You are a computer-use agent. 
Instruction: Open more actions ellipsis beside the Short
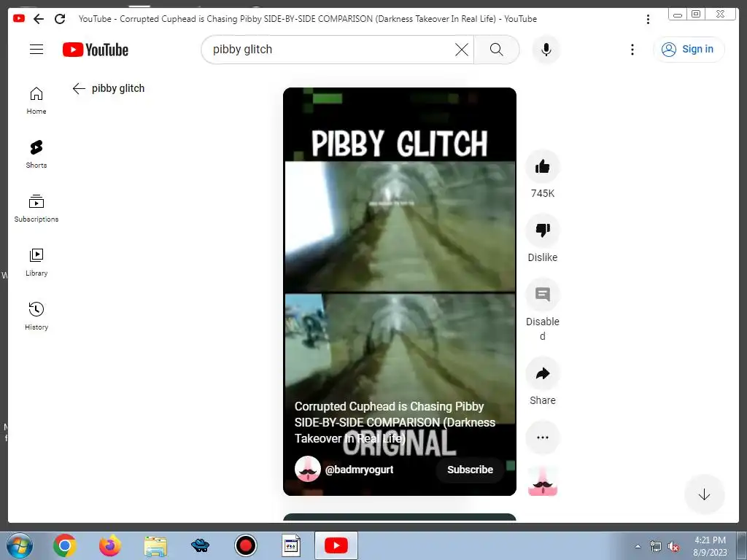point(542,437)
